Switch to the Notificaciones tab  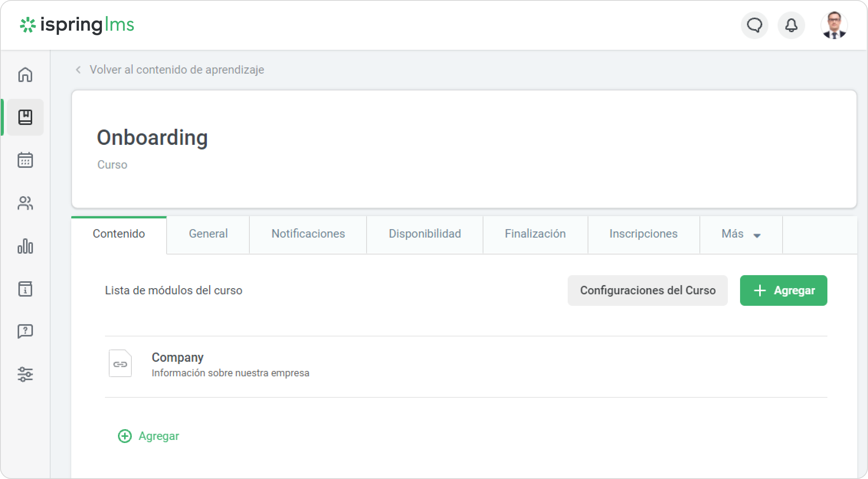pyautogui.click(x=308, y=234)
